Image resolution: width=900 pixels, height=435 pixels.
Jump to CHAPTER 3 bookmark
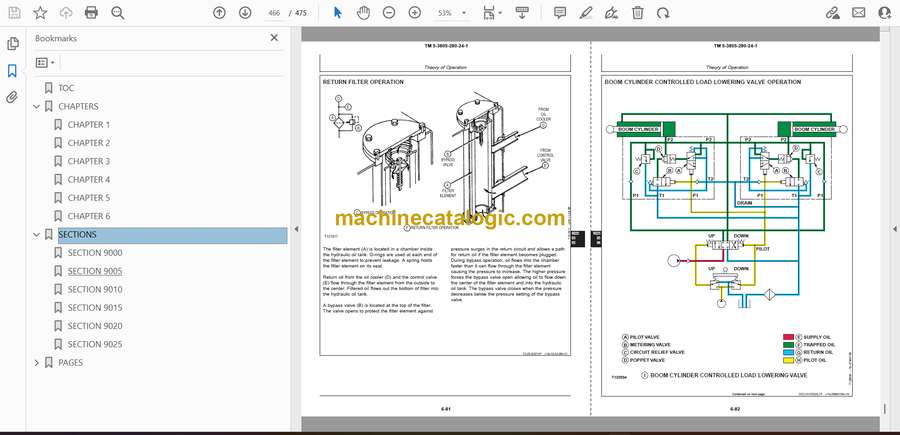coord(88,161)
